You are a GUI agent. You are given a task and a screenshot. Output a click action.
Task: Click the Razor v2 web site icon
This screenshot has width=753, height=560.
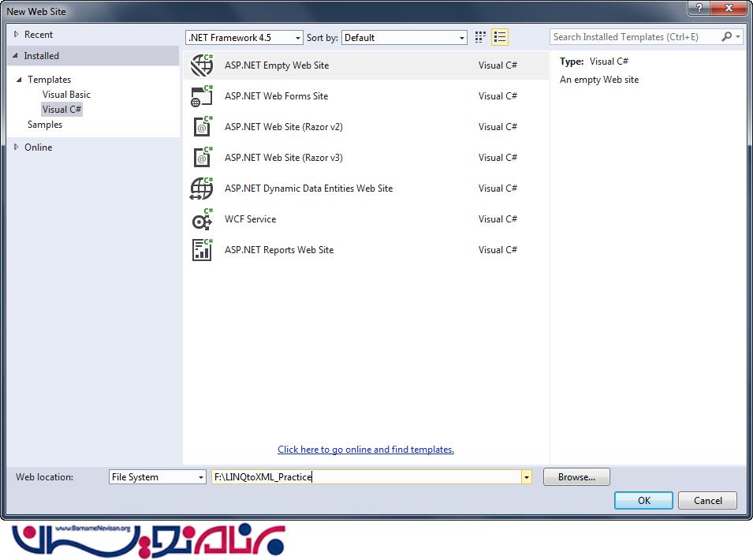[202, 127]
